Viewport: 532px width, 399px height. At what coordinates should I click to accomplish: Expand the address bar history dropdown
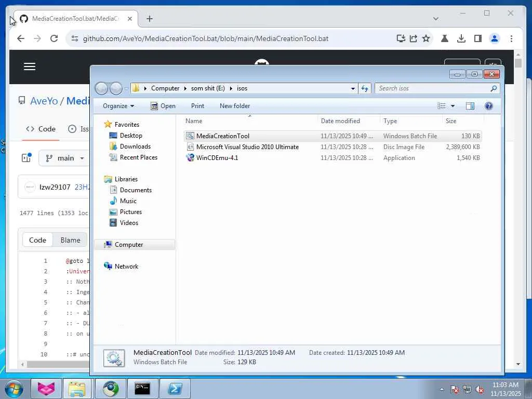click(353, 88)
